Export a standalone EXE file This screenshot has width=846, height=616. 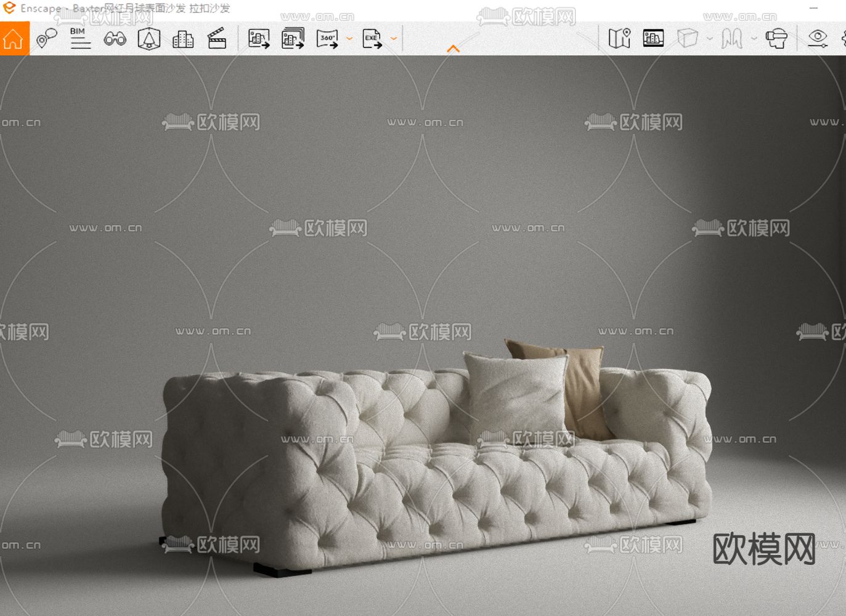(372, 39)
